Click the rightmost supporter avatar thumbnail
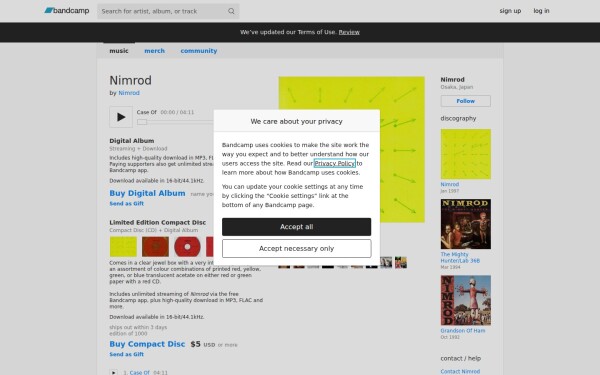Viewport: 600px width, 375px height. click(x=401, y=262)
